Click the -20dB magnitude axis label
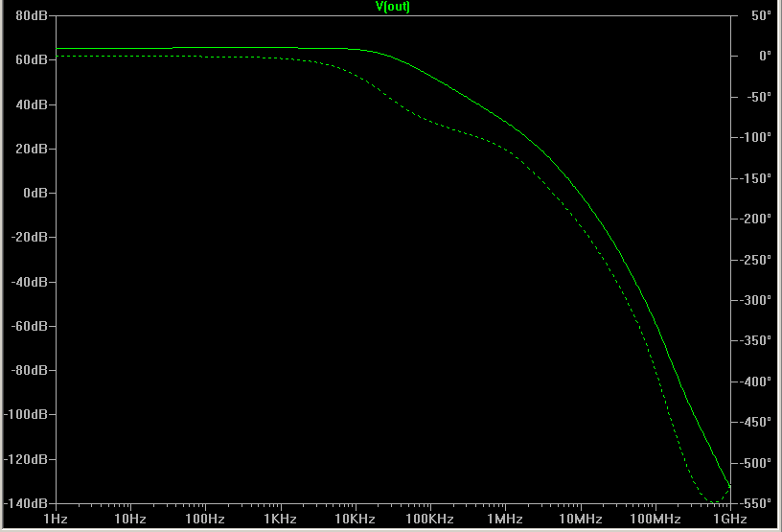 pyautogui.click(x=30, y=237)
